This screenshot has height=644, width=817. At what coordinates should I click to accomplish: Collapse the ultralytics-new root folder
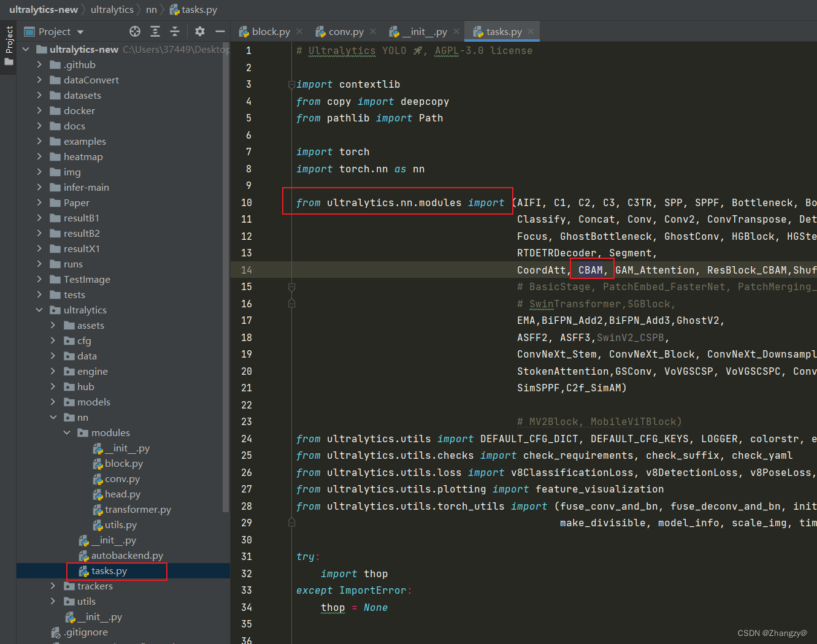pyautogui.click(x=26, y=49)
